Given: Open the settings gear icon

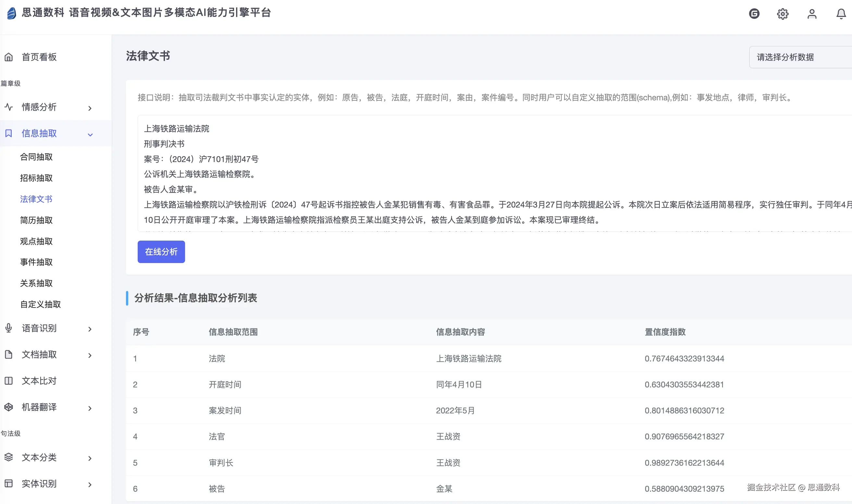Looking at the screenshot, I should (x=783, y=14).
